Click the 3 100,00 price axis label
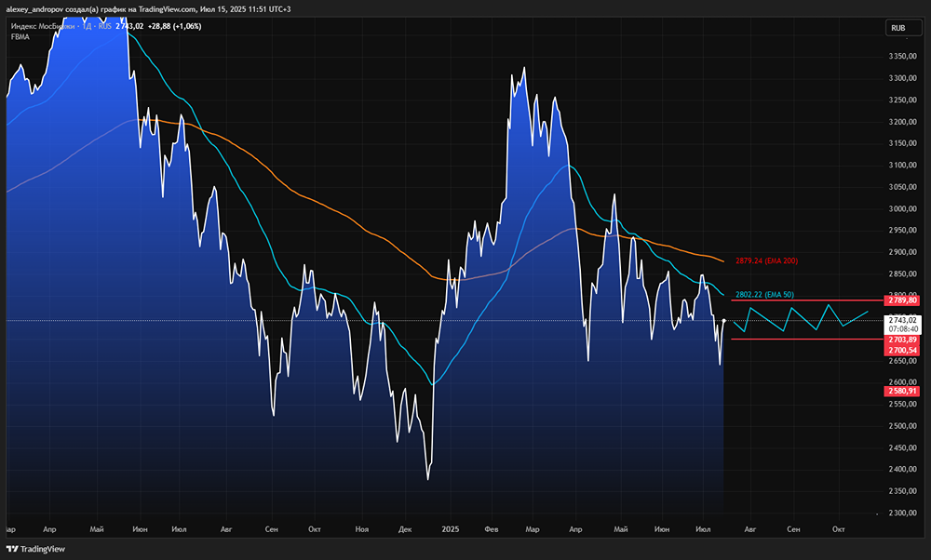Screen dimensions: 931x560 tap(902, 165)
